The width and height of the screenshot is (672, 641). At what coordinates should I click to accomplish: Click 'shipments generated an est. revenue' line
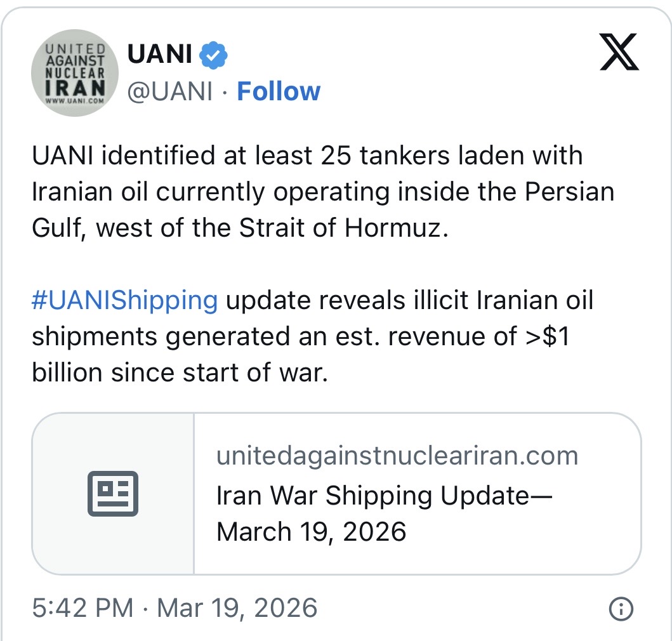(x=300, y=337)
